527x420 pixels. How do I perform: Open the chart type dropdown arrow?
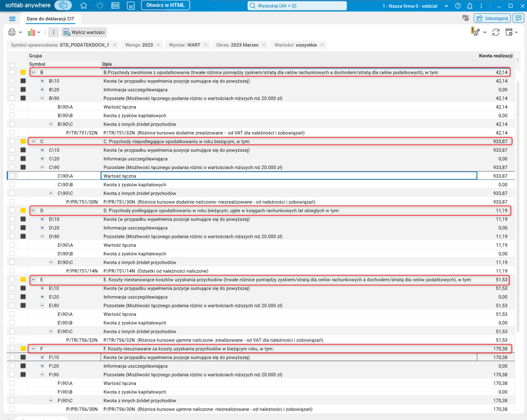tap(39, 32)
